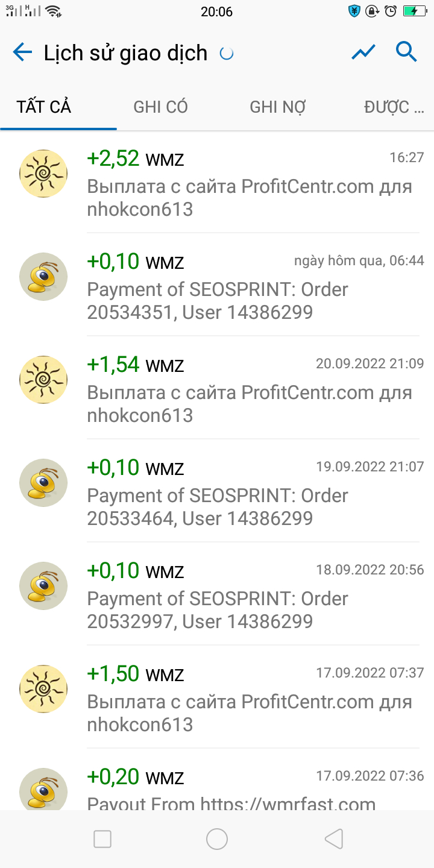Screen dimensions: 434x868
Task: Tap sun icon of 1,54 WMZ payment
Action: [43, 380]
